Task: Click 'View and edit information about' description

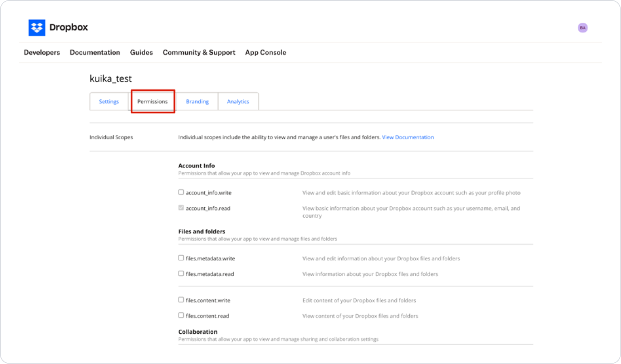Action: click(x=381, y=258)
